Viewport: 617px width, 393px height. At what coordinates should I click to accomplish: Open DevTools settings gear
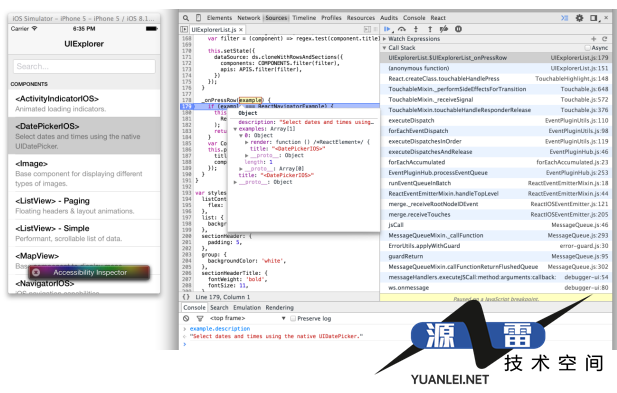pyautogui.click(x=580, y=18)
